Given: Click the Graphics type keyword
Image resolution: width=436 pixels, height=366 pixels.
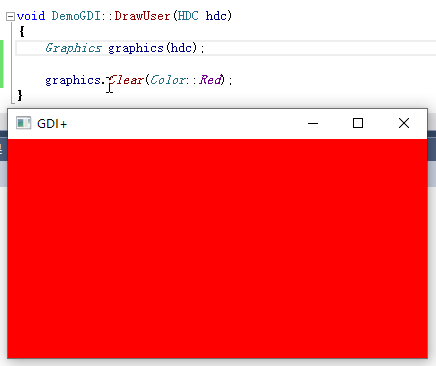Looking at the screenshot, I should (x=73, y=48).
